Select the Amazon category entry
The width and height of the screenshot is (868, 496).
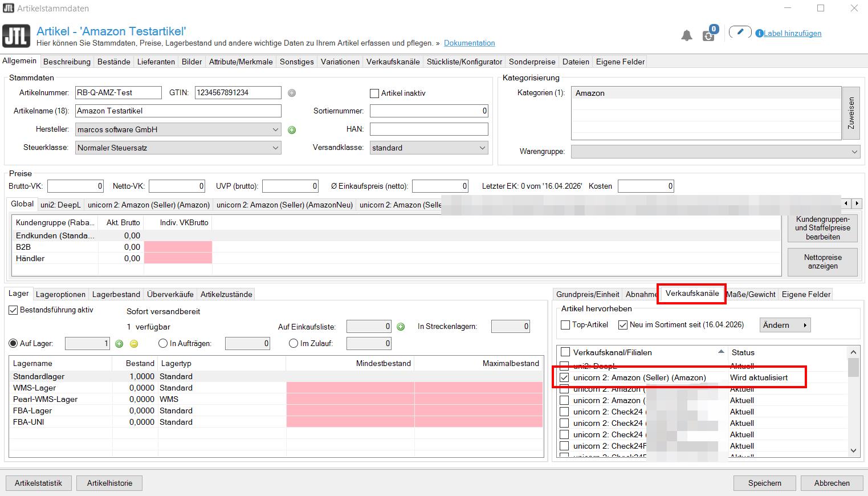click(706, 93)
